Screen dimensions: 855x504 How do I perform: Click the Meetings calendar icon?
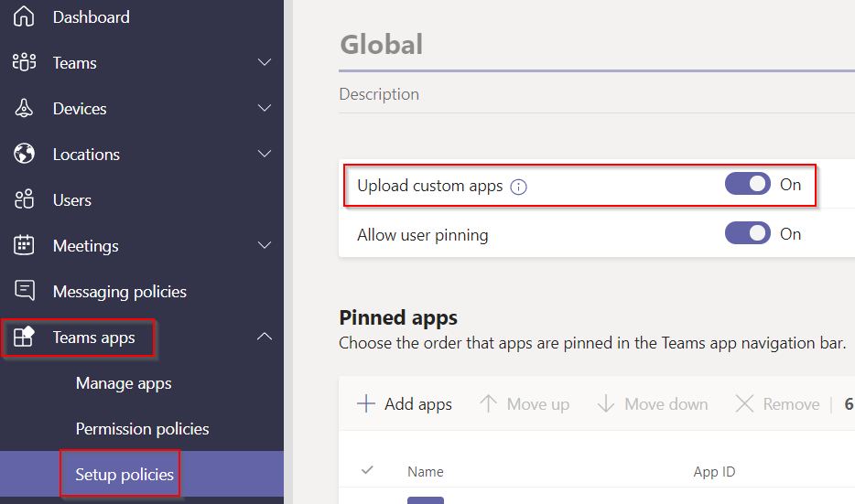24,245
